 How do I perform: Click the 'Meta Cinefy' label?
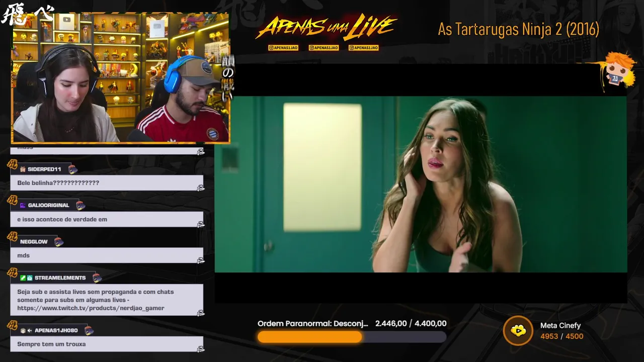tap(560, 326)
